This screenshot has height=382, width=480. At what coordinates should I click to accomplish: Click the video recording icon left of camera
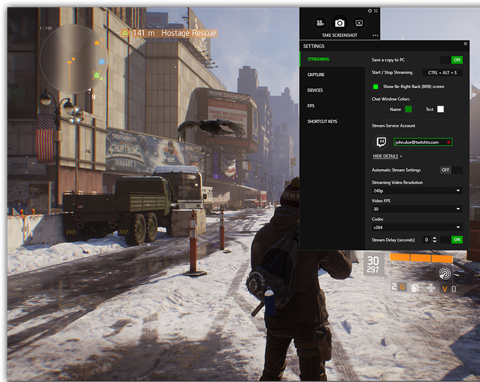point(320,23)
